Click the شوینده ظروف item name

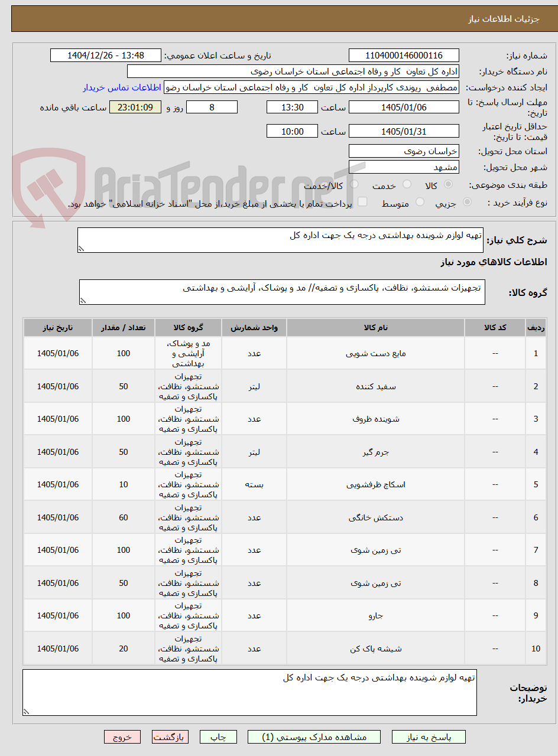376,419
